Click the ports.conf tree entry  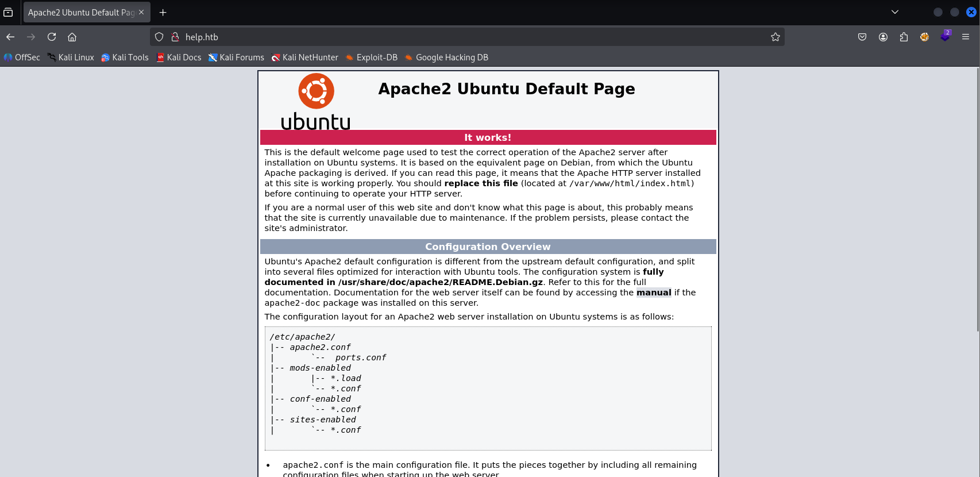[x=361, y=357]
